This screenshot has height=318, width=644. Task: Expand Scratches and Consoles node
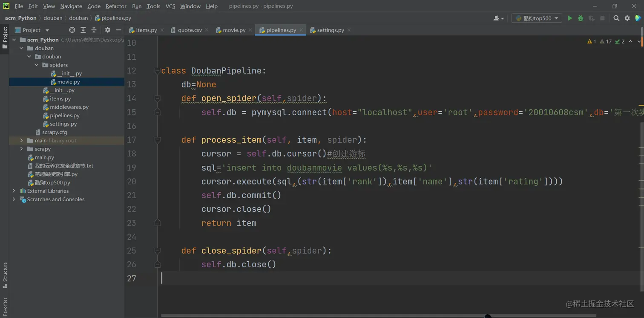14,199
